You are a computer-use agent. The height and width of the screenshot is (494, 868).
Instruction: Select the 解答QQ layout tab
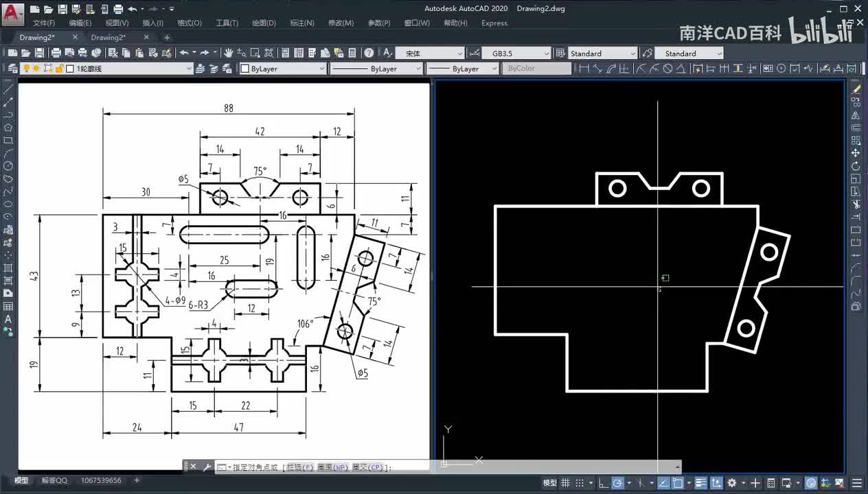pos(54,481)
